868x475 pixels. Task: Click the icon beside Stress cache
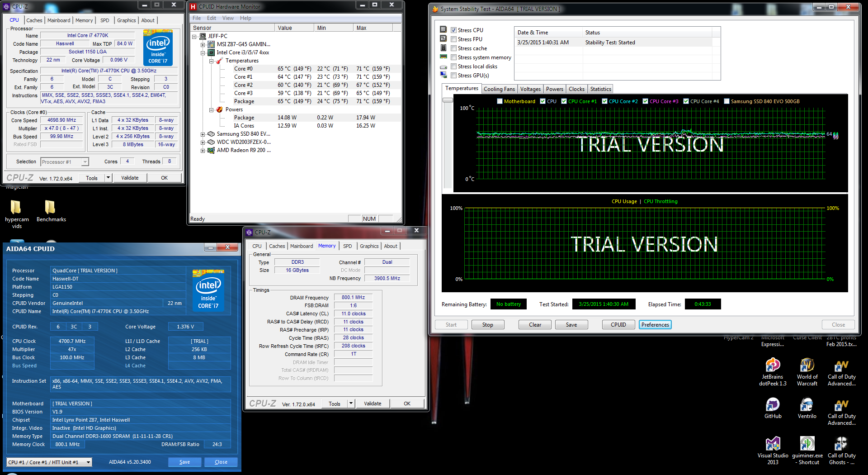pos(443,47)
